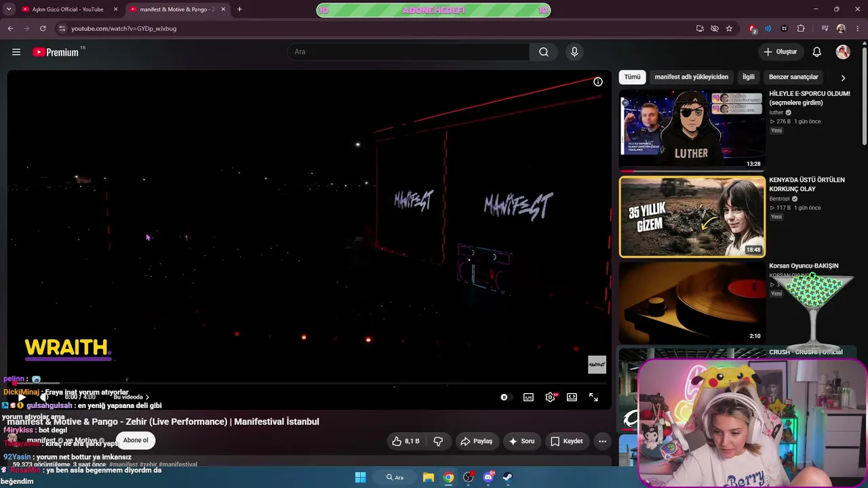Screen dimensions: 868x488
Task: Open the YouTube account avatar menu
Action: pyautogui.click(x=843, y=52)
